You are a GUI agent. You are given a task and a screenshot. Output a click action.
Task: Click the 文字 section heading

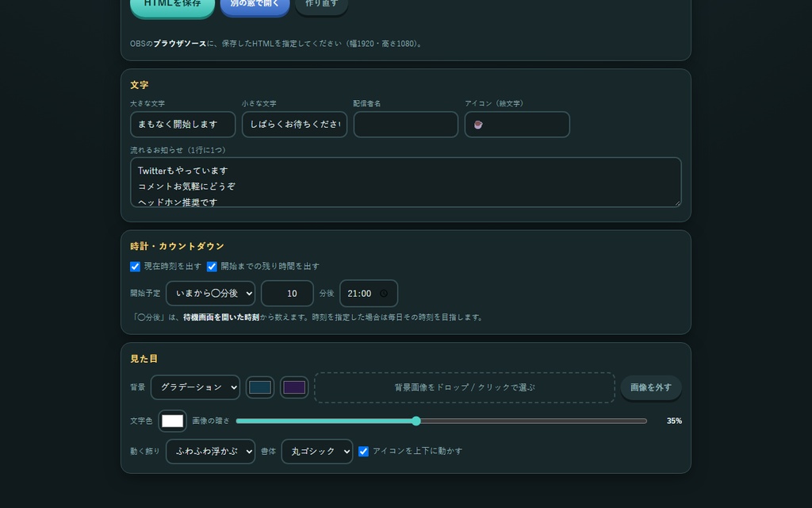(x=139, y=85)
